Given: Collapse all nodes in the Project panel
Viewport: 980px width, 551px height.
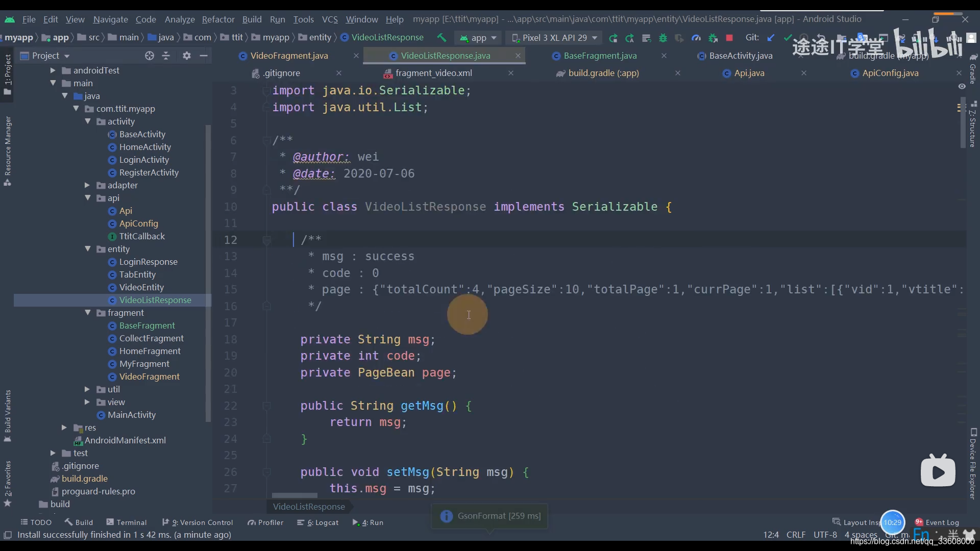Looking at the screenshot, I should [x=166, y=56].
